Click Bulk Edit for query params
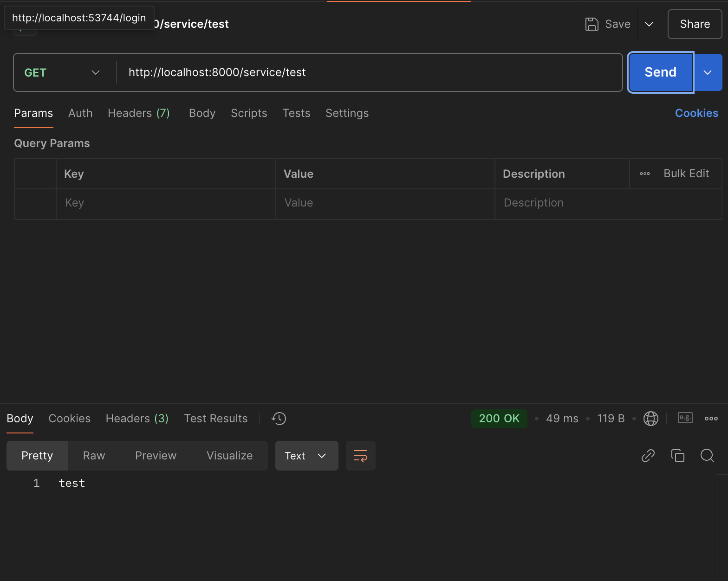Viewport: 728px width, 581px height. (686, 174)
